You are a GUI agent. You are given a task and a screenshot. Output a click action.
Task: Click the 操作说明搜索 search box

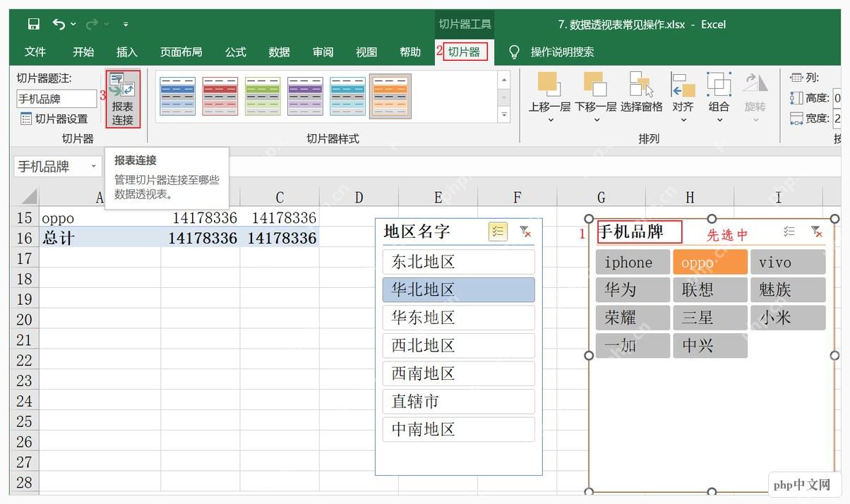tap(563, 52)
